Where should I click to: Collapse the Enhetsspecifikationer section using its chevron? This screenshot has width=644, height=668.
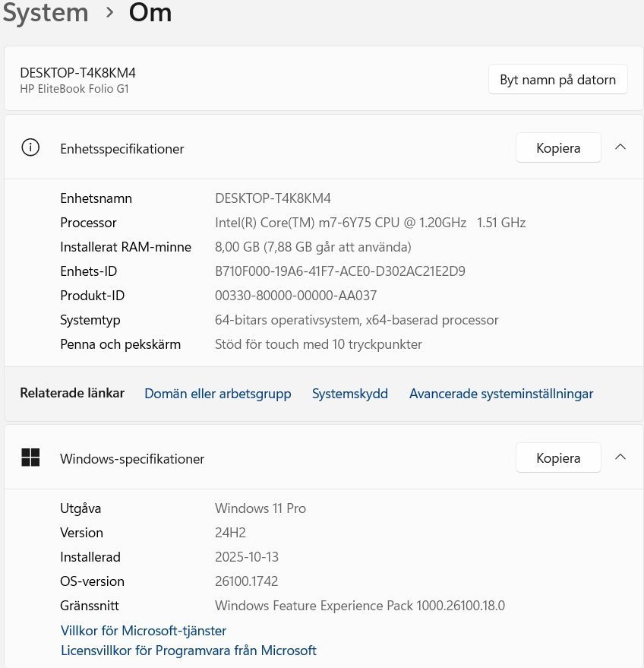(x=620, y=147)
